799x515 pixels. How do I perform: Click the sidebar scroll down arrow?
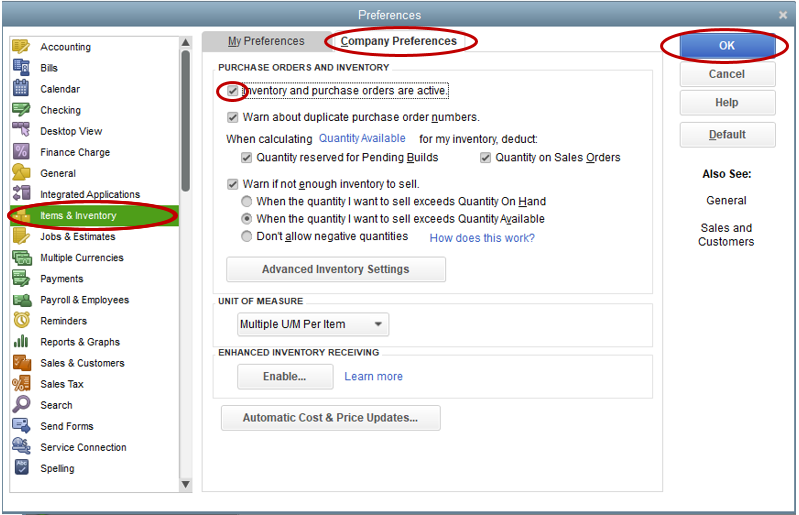tap(185, 484)
